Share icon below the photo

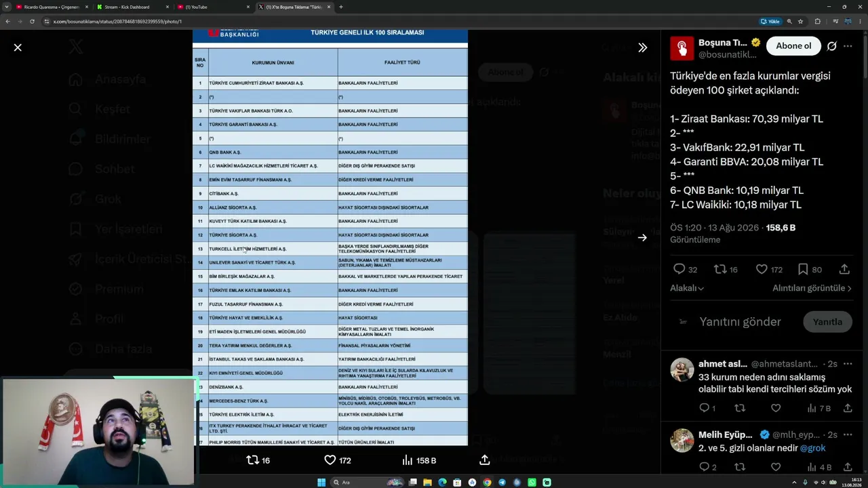tap(484, 460)
